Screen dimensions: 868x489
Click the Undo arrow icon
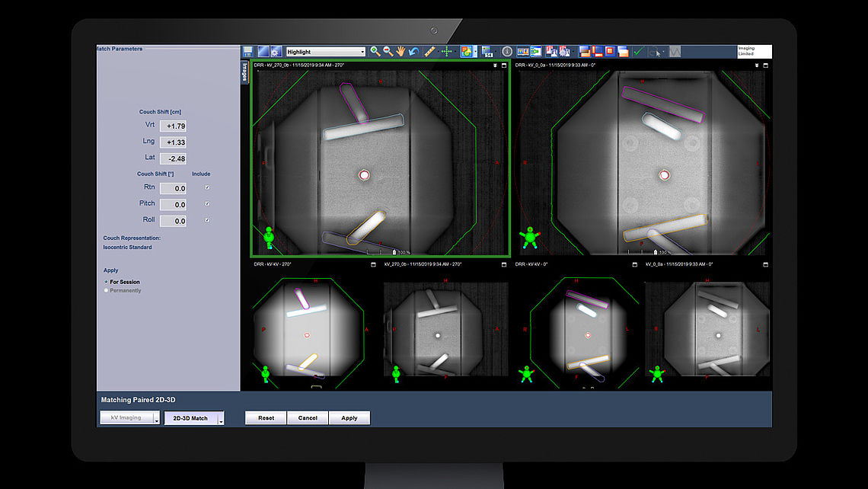pos(413,51)
